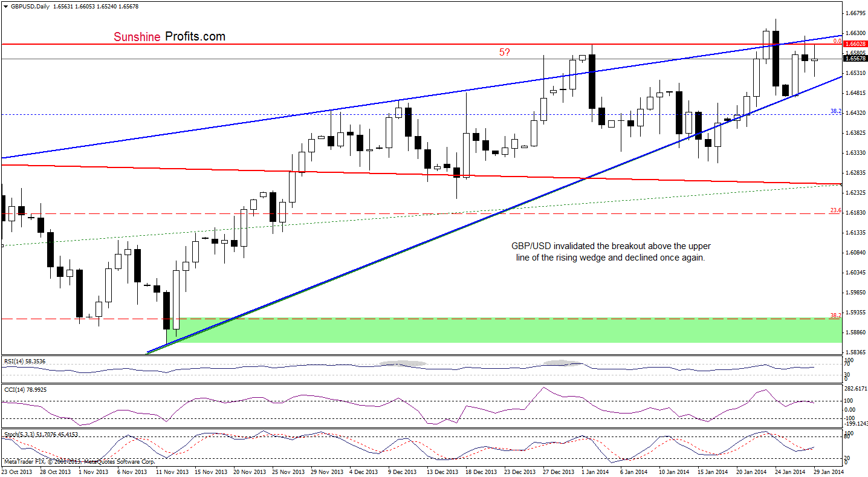
Task: Click the small triangle icon before GBPUSD,Daily
Action: pyautogui.click(x=5, y=5)
